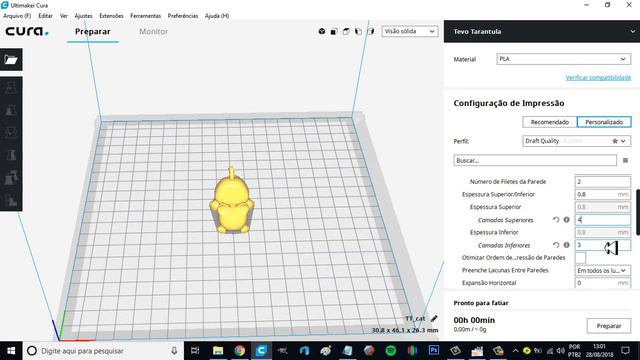Click the Verificar compatibilidade link
Image resolution: width=640 pixels, height=360 pixels.
point(598,78)
